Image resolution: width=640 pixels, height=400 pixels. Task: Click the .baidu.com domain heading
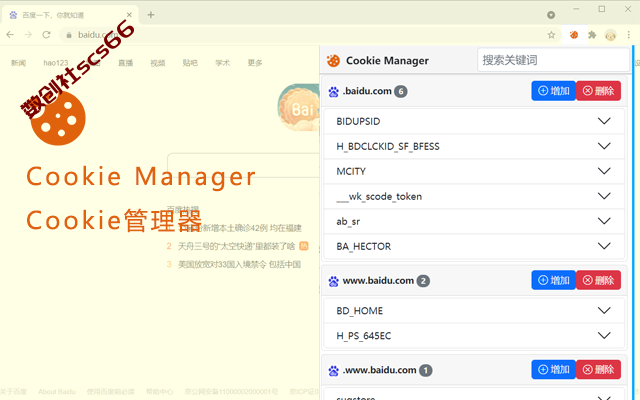367,91
